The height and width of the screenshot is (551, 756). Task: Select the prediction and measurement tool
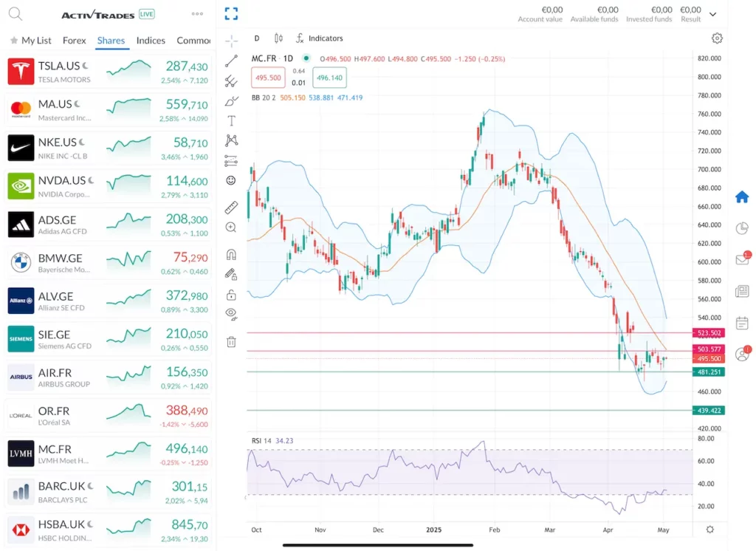231,161
